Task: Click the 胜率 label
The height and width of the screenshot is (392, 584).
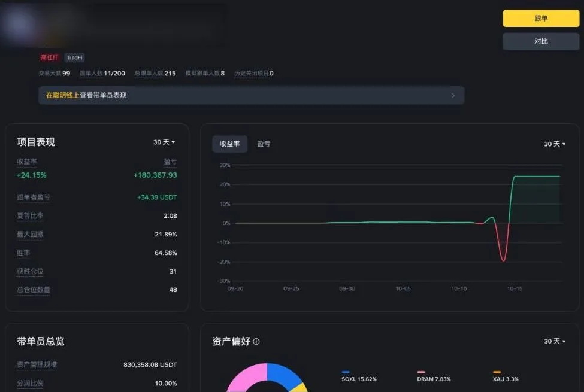Action: click(x=23, y=253)
